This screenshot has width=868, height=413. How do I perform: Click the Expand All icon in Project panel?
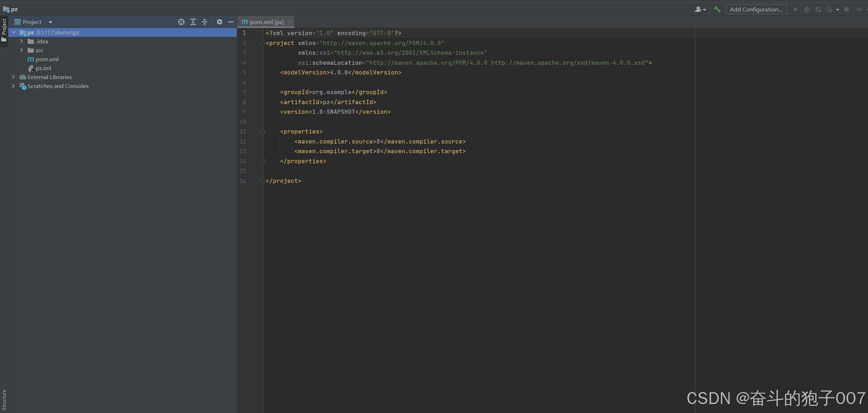coord(193,22)
